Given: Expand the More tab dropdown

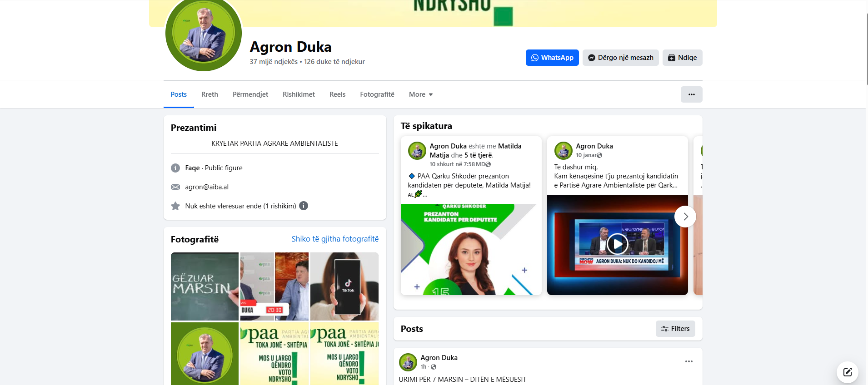Looking at the screenshot, I should (x=420, y=94).
